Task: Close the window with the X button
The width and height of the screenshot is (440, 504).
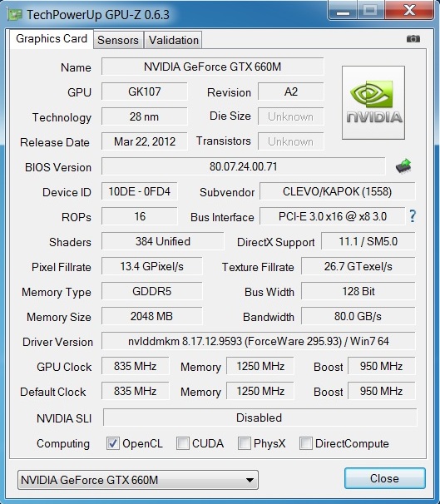Action: coord(409,10)
